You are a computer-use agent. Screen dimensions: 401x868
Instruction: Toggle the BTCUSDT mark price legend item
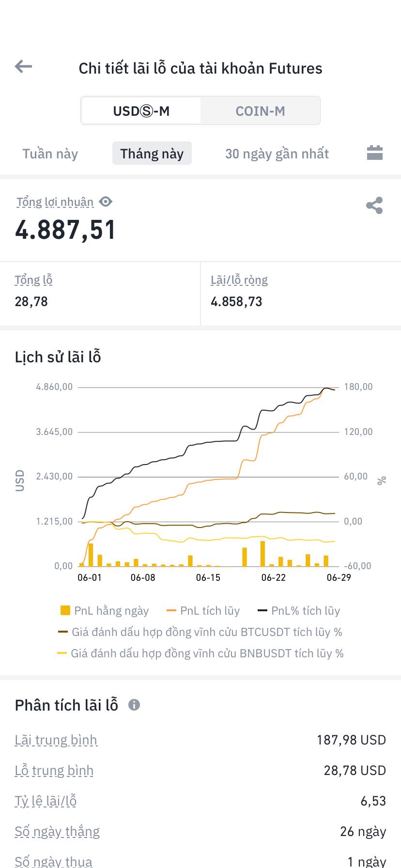(200, 632)
